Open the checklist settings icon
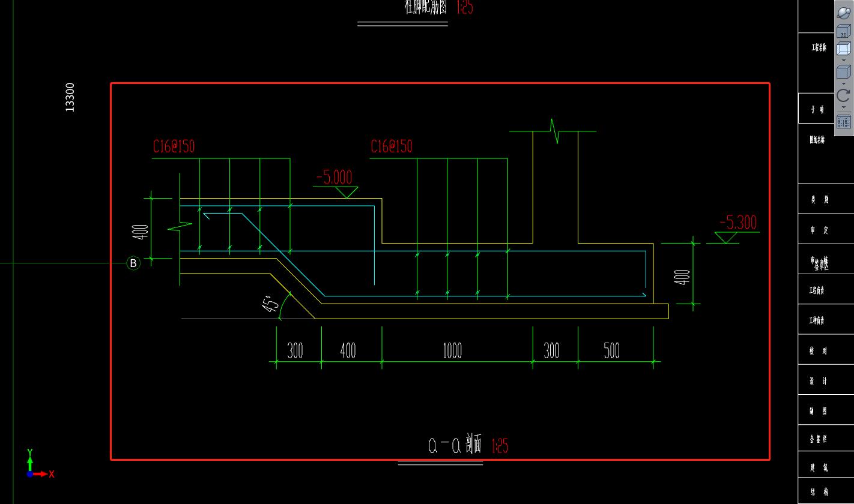Image resolution: width=854 pixels, height=504 pixels. (844, 121)
